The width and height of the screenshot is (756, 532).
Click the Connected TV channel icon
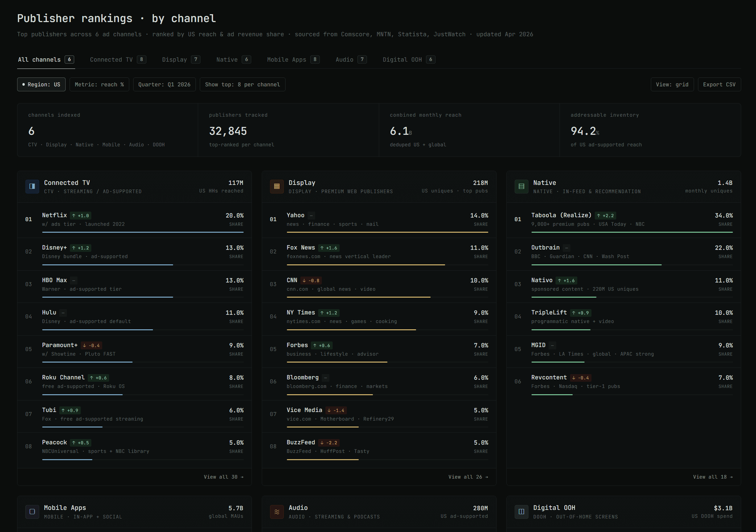(x=32, y=187)
